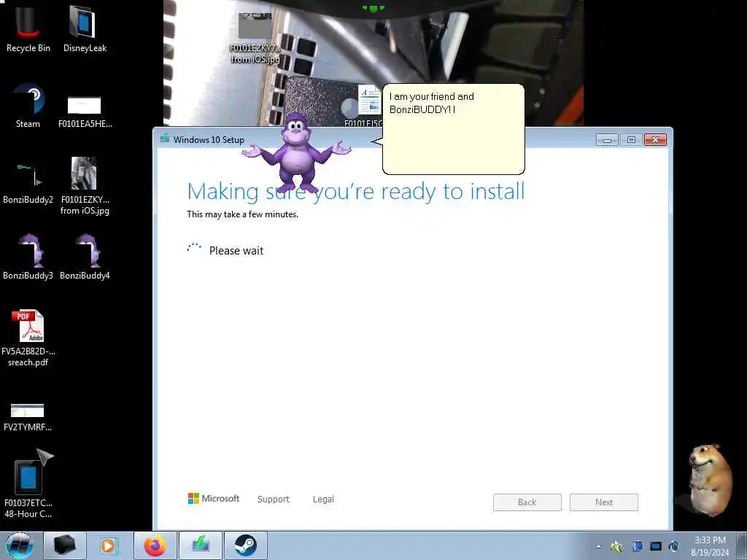
Task: Click the Legal link in Setup
Action: (323, 499)
